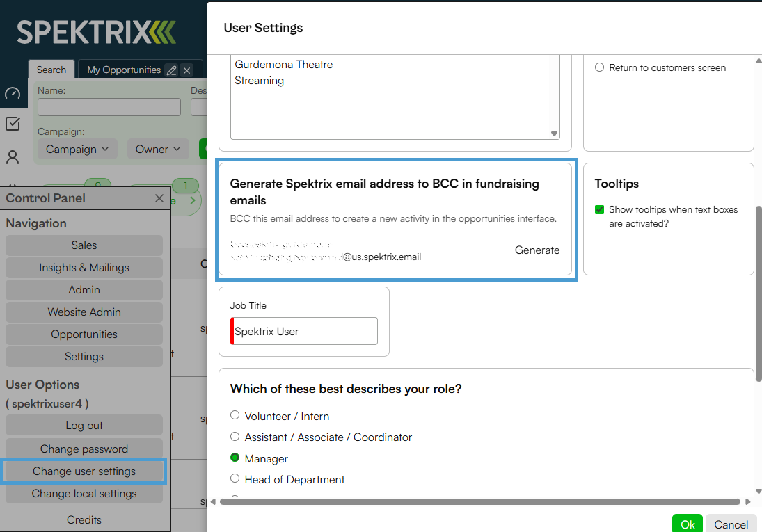Open the Owner dropdown

158,149
